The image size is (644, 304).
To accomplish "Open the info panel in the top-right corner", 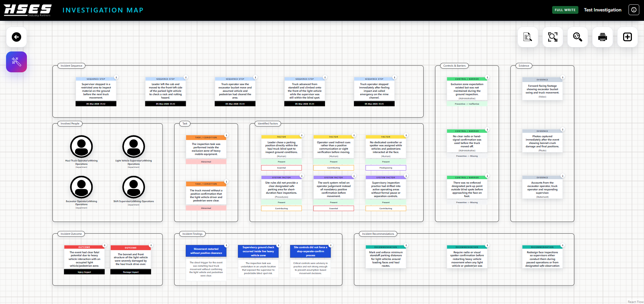I will pyautogui.click(x=634, y=10).
